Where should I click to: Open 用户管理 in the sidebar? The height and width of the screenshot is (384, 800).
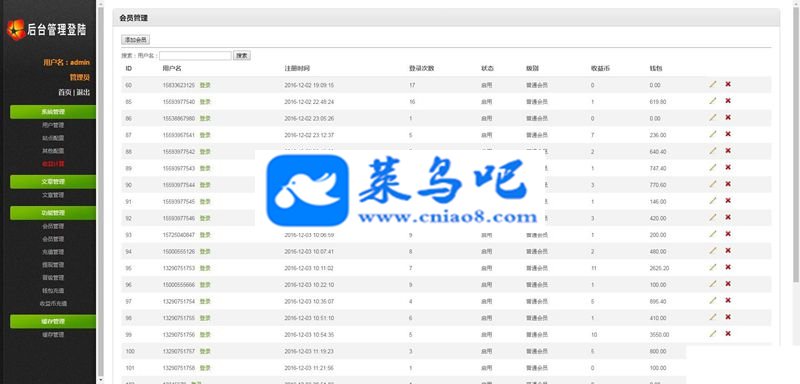tap(53, 125)
